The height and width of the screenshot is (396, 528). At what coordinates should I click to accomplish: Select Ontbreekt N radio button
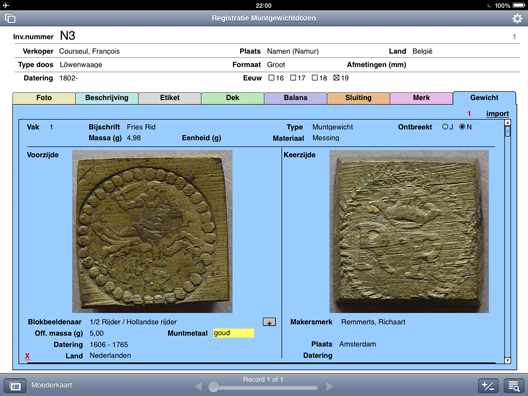click(462, 127)
